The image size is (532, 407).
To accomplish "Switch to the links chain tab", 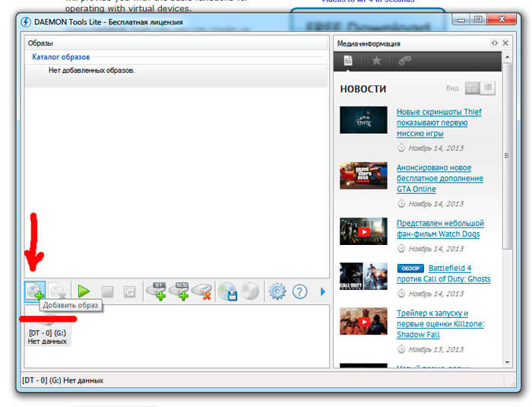I will [x=405, y=61].
